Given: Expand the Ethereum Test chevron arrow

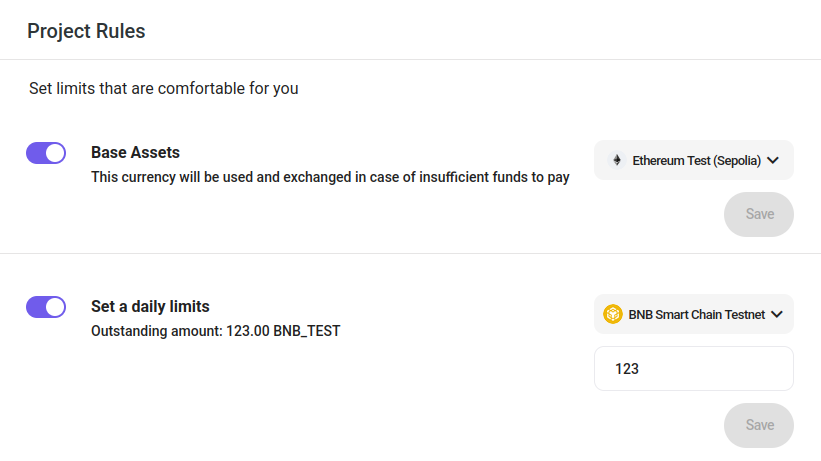Looking at the screenshot, I should (773, 160).
